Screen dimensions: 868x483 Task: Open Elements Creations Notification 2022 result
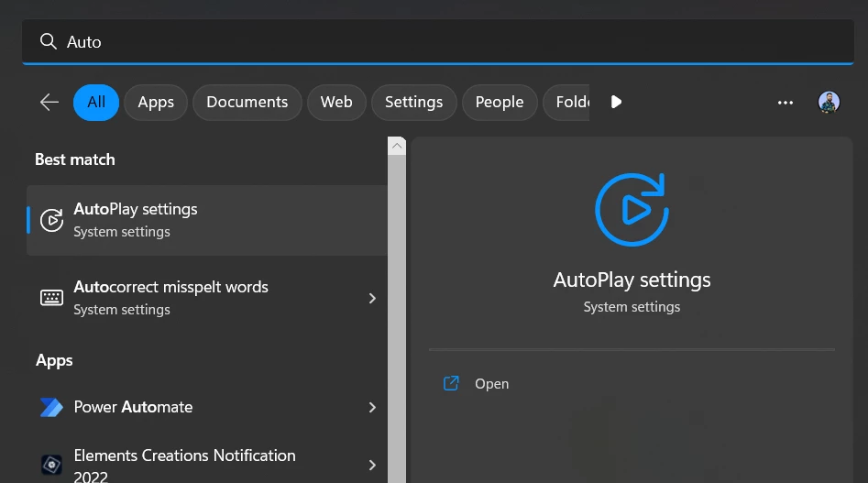[207, 466]
